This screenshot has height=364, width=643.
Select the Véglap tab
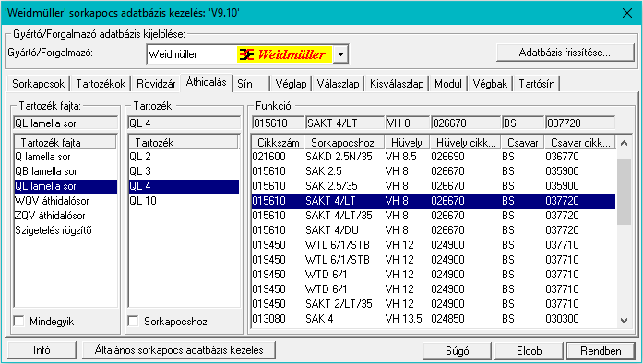tap(291, 84)
